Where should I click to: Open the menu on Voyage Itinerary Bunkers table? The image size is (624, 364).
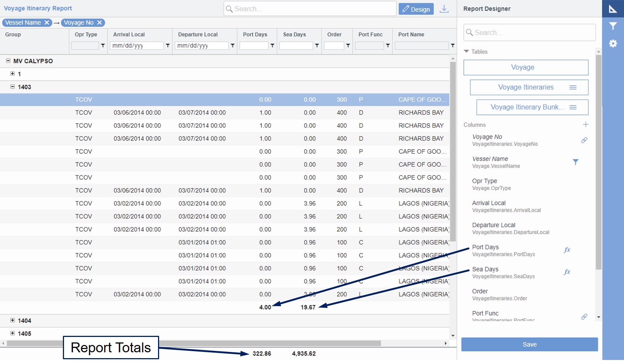573,107
